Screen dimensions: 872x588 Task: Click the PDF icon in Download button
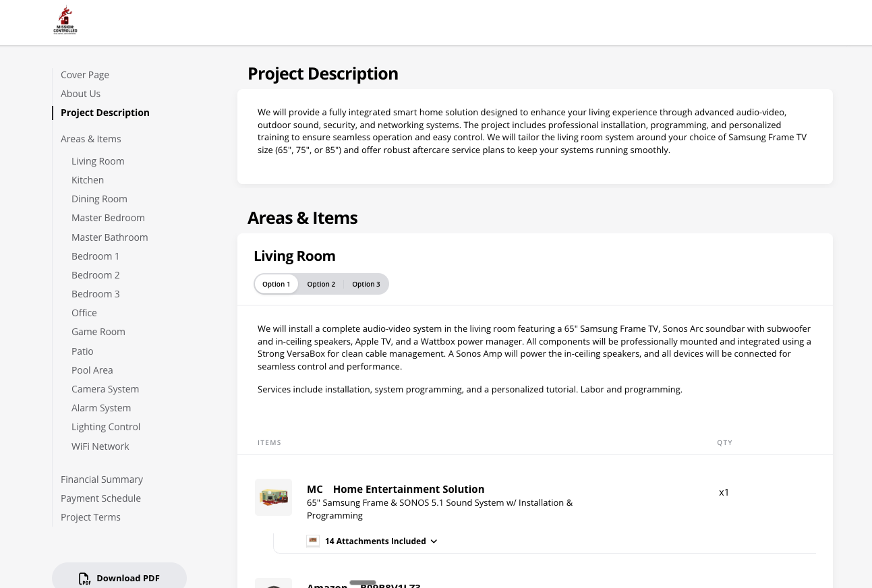tap(84, 579)
